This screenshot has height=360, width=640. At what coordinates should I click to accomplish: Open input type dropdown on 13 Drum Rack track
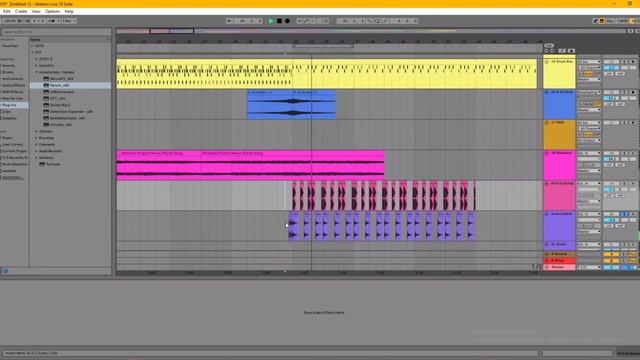click(589, 62)
